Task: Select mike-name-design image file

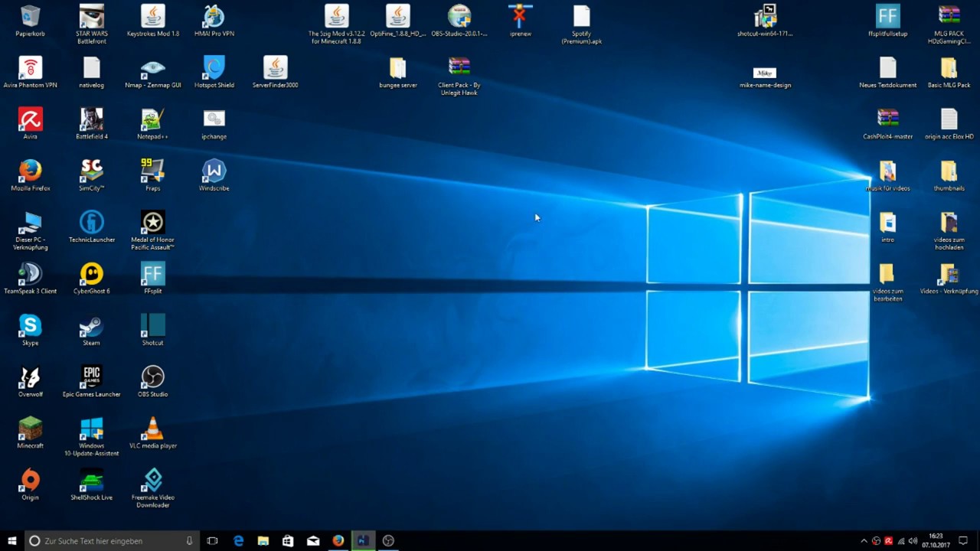Action: [766, 72]
